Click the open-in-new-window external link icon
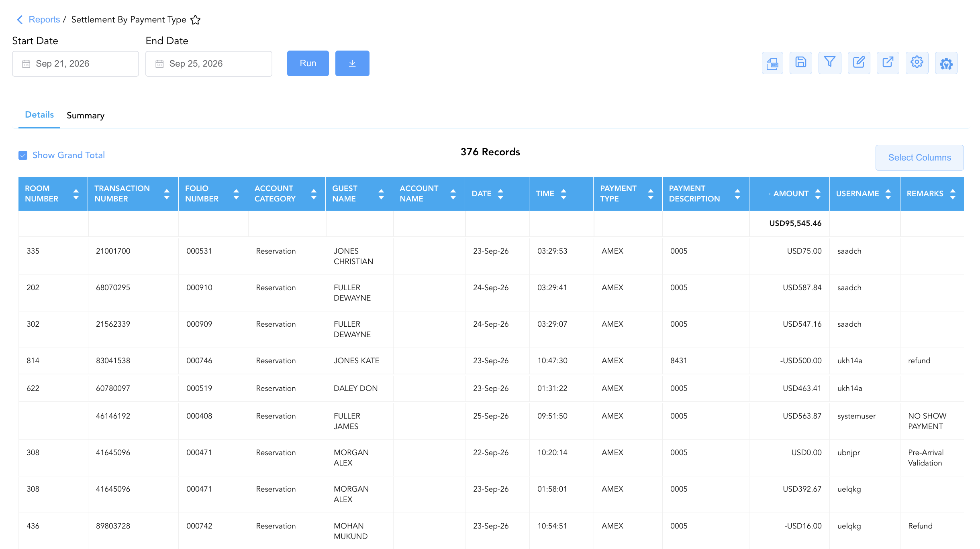 888,63
